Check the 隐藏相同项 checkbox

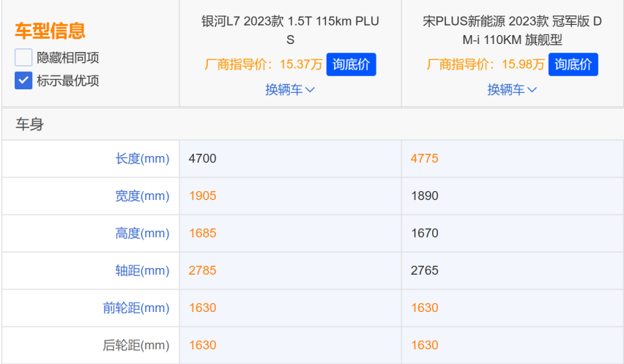pos(23,57)
